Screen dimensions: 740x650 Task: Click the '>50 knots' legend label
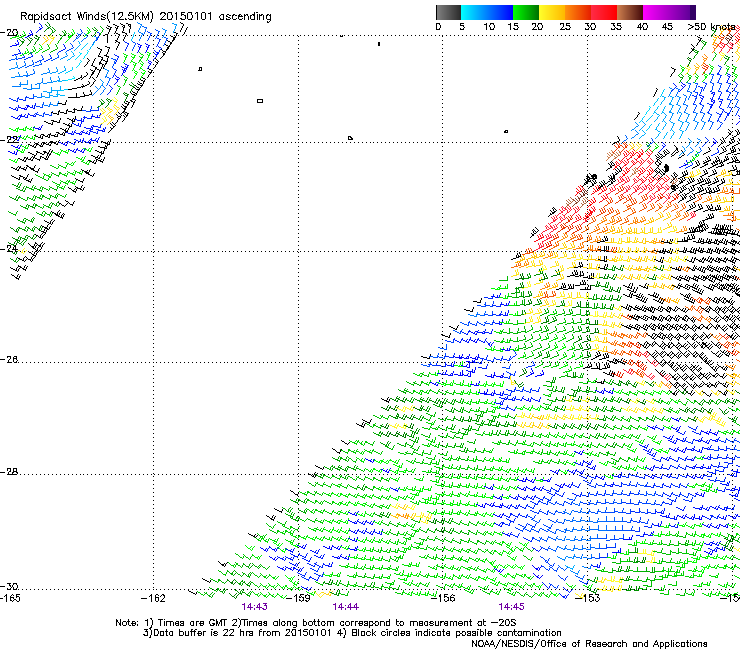click(711, 27)
